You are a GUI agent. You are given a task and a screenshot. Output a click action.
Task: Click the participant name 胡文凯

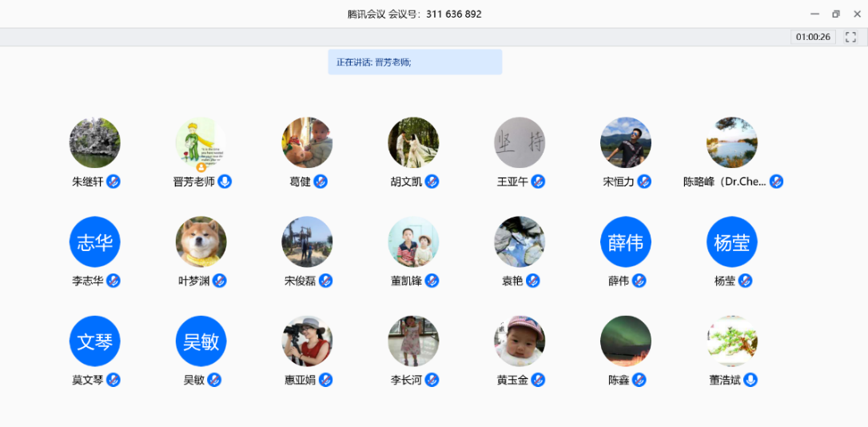pyautogui.click(x=406, y=182)
